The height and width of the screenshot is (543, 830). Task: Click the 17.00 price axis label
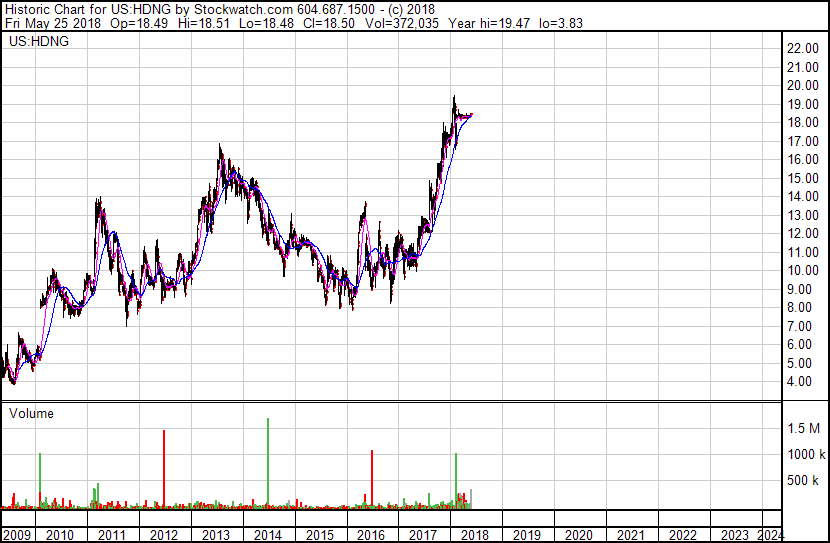(x=803, y=141)
